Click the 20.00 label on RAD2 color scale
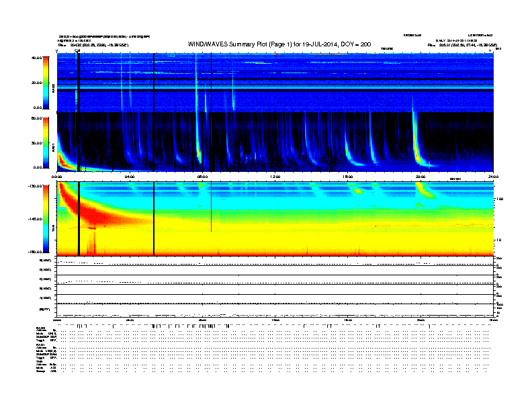The height and width of the screenshot is (411, 532). 36,83
